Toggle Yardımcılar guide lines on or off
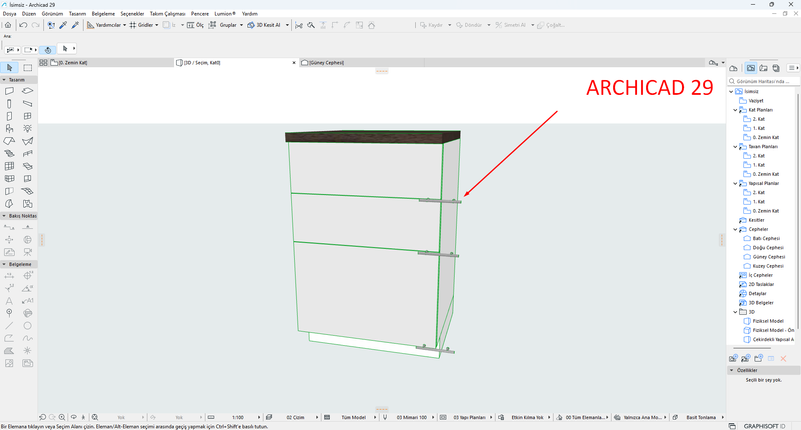Viewport: 801px width, 430px height. pos(104,25)
